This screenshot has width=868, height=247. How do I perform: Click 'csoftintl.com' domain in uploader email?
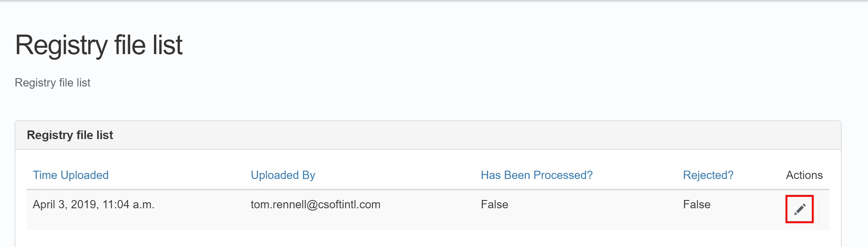(x=349, y=205)
